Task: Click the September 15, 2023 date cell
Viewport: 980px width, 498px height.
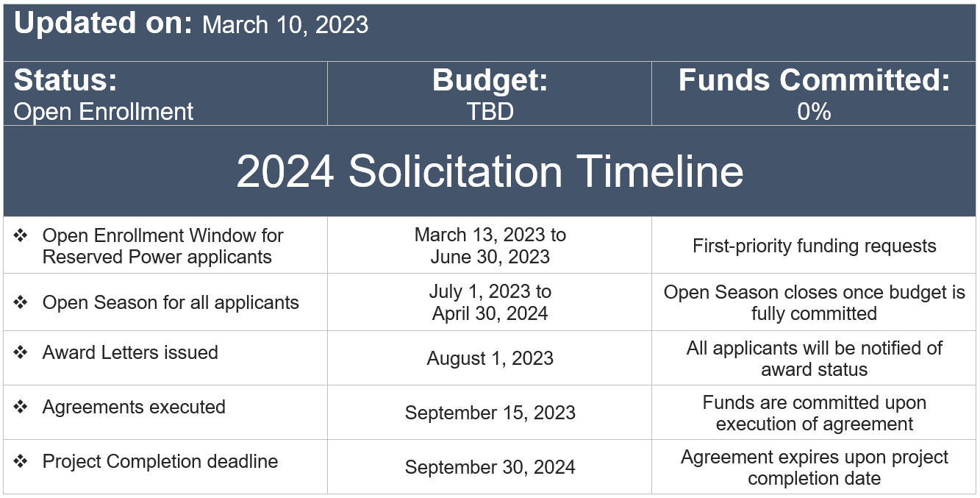Action: point(490,413)
